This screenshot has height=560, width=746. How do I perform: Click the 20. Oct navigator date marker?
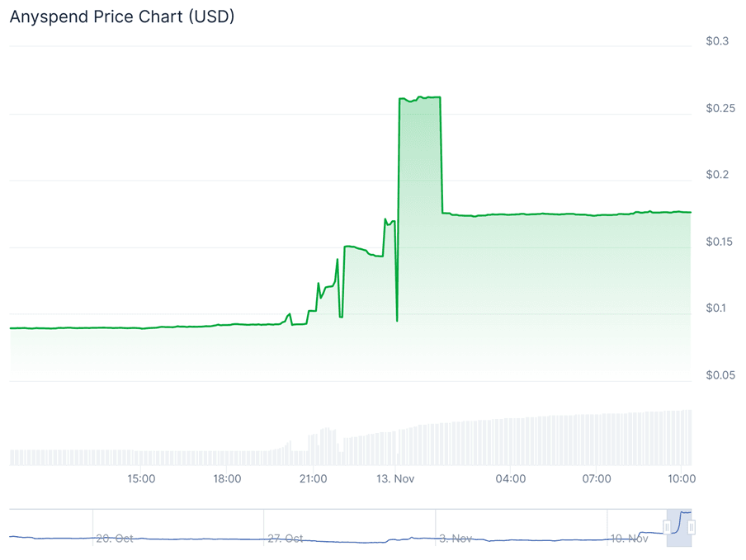114,539
